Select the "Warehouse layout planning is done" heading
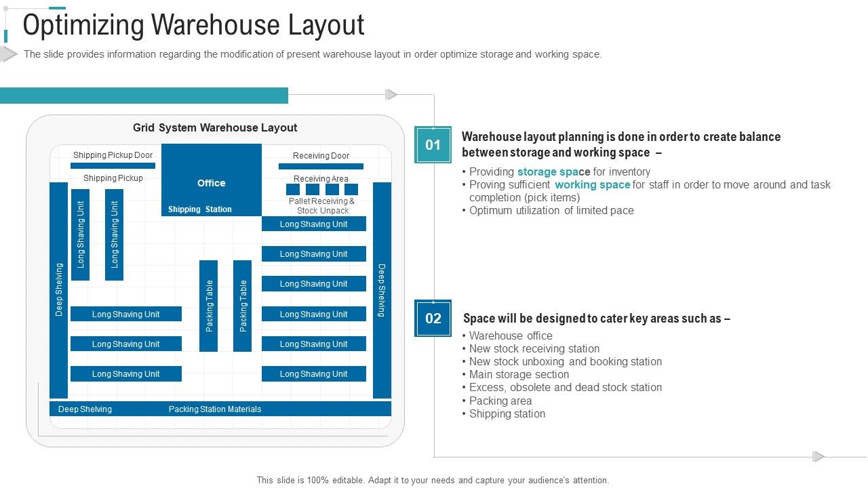The width and height of the screenshot is (868, 488). pyautogui.click(x=621, y=144)
